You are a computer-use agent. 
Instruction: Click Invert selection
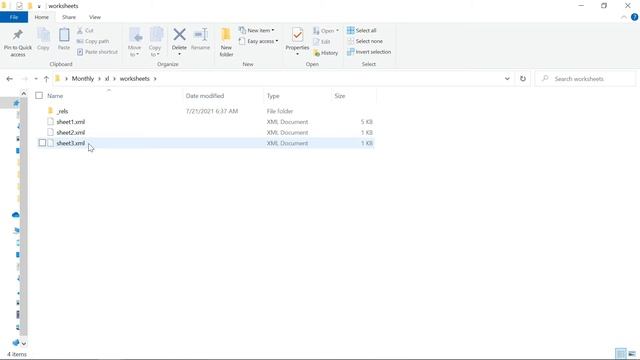point(369,52)
